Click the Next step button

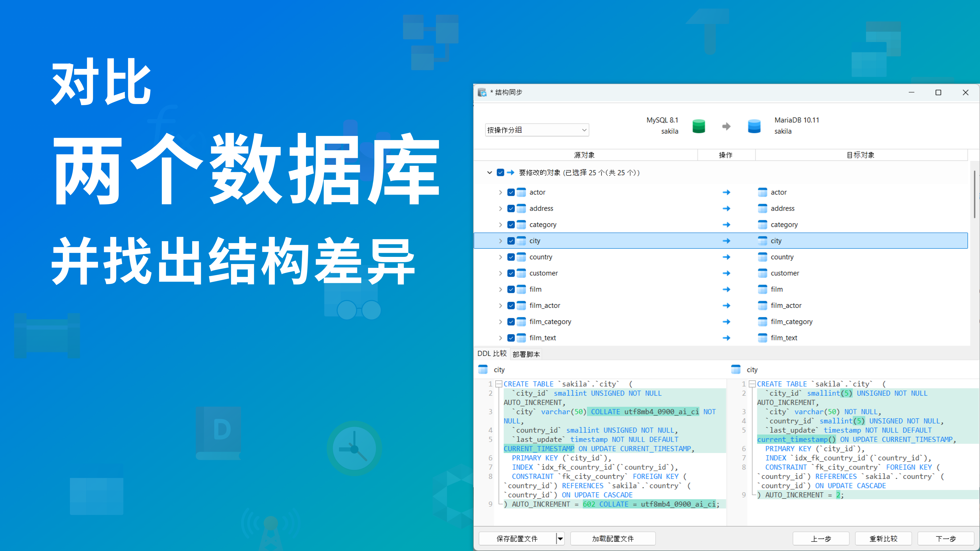946,539
